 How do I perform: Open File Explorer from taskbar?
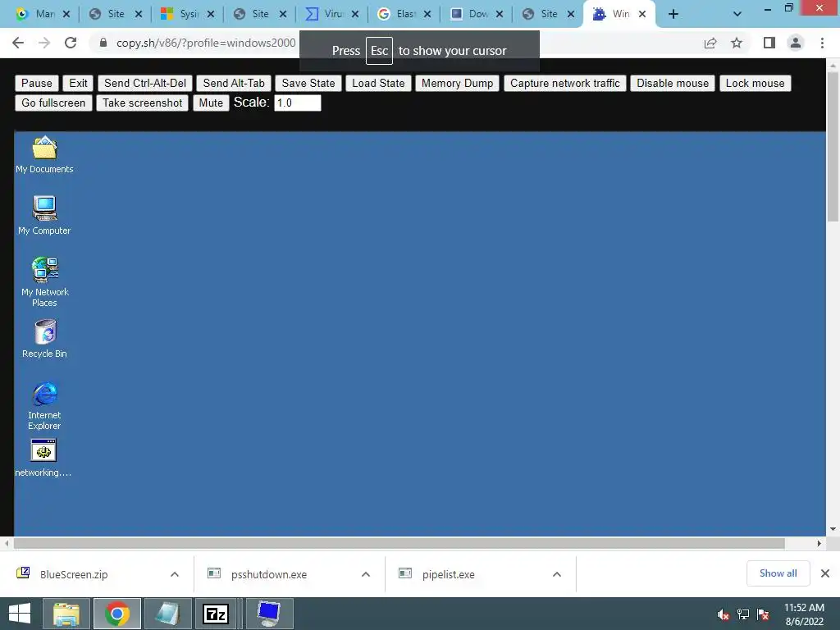tap(66, 614)
